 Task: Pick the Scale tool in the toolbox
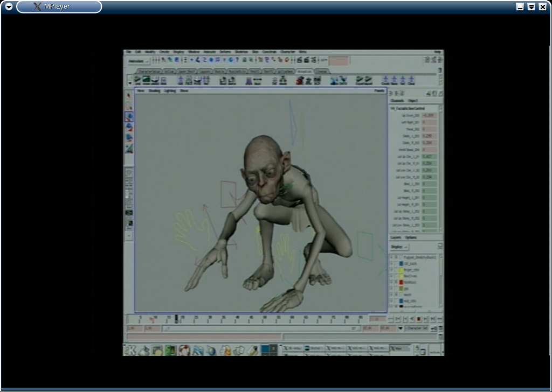tap(129, 138)
